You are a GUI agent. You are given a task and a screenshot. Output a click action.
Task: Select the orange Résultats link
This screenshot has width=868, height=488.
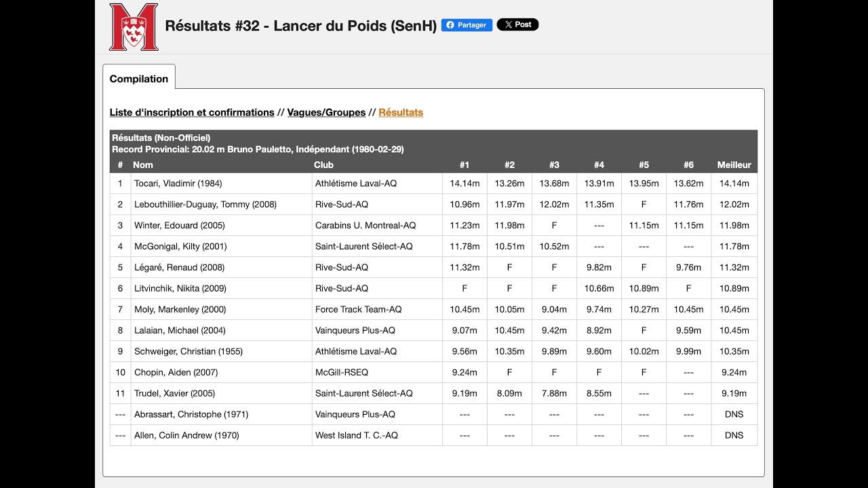(401, 113)
